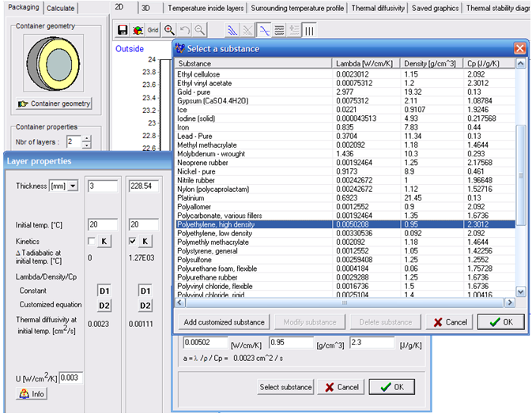Decrease number of layers with down arrow
The width and height of the screenshot is (532, 417).
tap(87, 145)
